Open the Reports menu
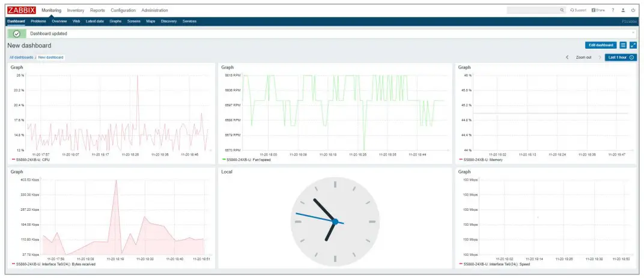 pyautogui.click(x=97, y=10)
